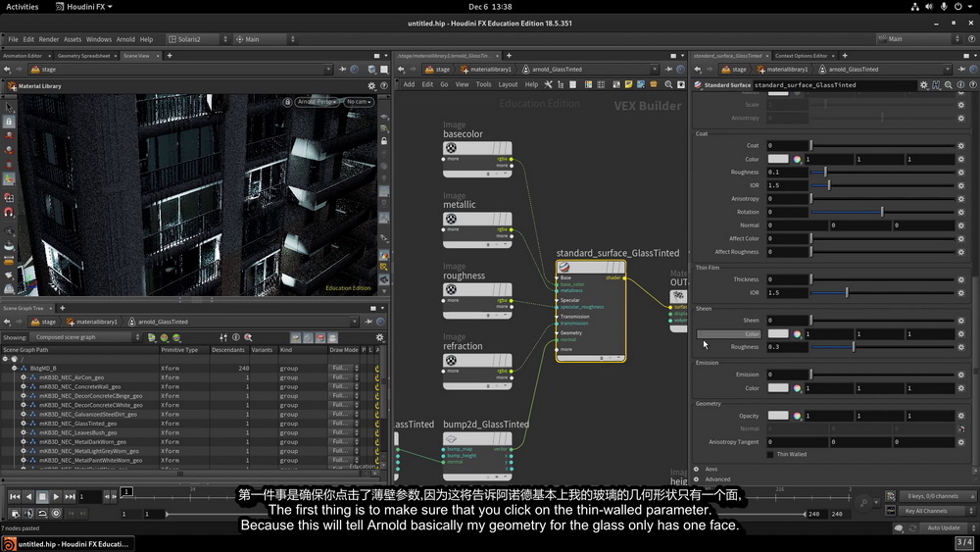Toggle the viewport lock icon near Arnold Persp
Viewport: 980px width, 552px height.
click(x=287, y=102)
